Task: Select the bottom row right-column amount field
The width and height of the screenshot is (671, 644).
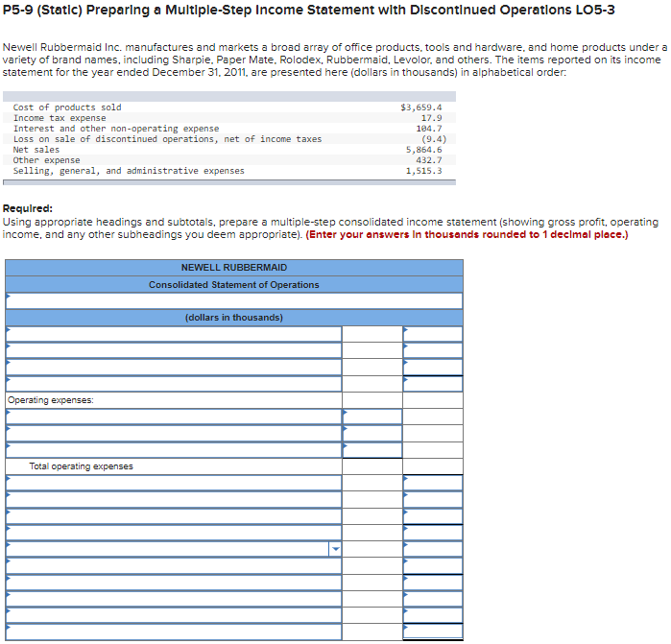Action: (x=433, y=632)
